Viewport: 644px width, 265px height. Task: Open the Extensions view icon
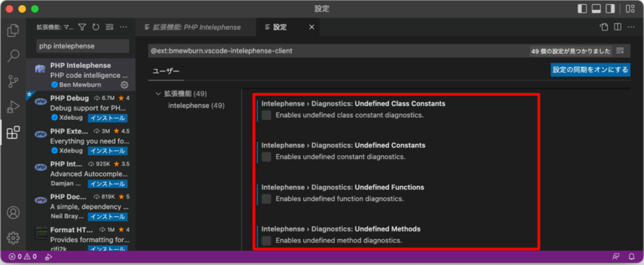click(13, 132)
